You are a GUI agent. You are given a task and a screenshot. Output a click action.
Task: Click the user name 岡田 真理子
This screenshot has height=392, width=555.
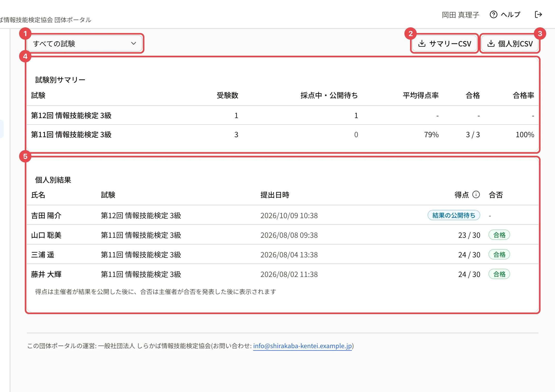(x=461, y=15)
